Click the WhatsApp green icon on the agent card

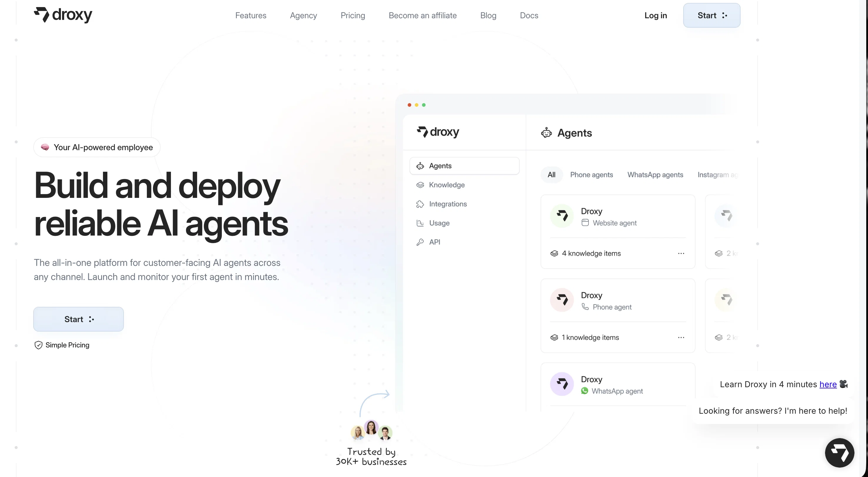point(585,391)
